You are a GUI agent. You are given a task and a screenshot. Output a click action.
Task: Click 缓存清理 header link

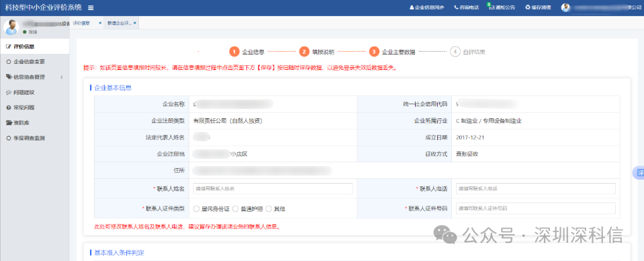coord(538,7)
